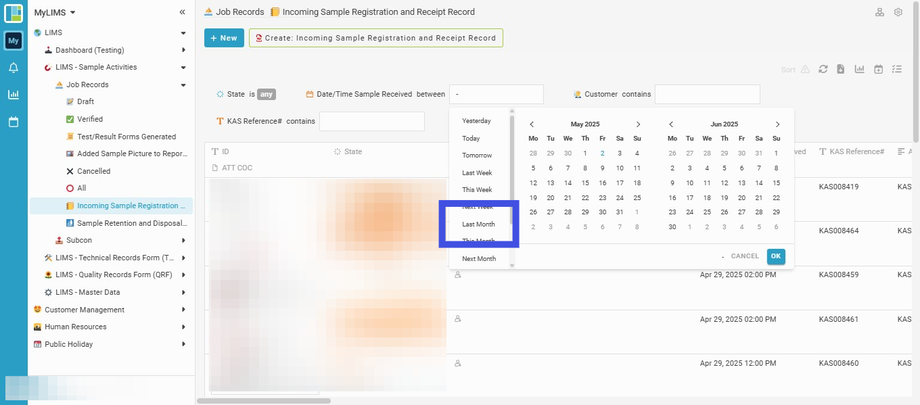
Task: Click the checklist icon in list toolbar
Action: 897,69
